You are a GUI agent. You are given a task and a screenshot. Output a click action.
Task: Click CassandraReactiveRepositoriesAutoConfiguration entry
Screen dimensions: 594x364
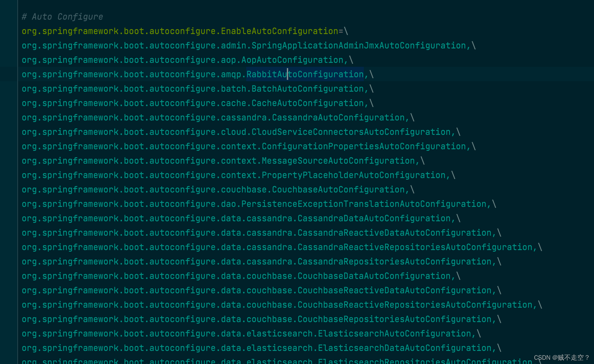pos(282,247)
